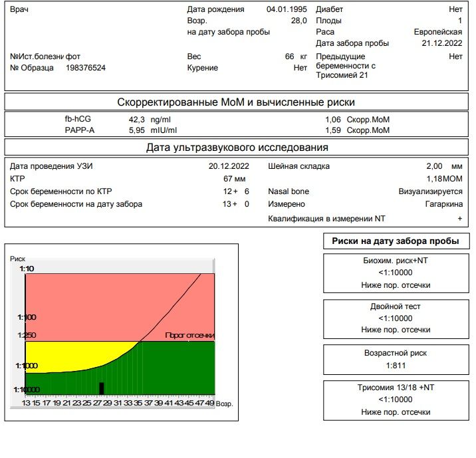Screen dimensions: 476x458
Task: Select the black patient-age marker in chart
Action: pos(102,388)
